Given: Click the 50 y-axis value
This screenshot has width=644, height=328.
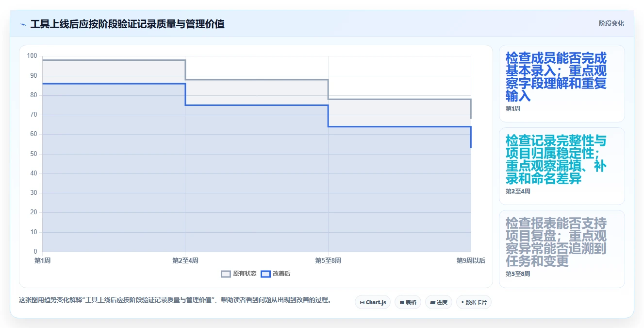Looking at the screenshot, I should (33, 154).
